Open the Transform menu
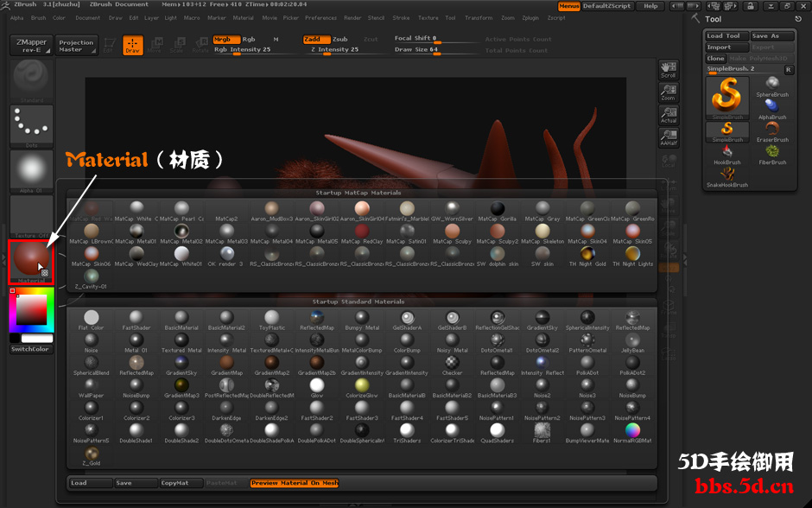 479,17
